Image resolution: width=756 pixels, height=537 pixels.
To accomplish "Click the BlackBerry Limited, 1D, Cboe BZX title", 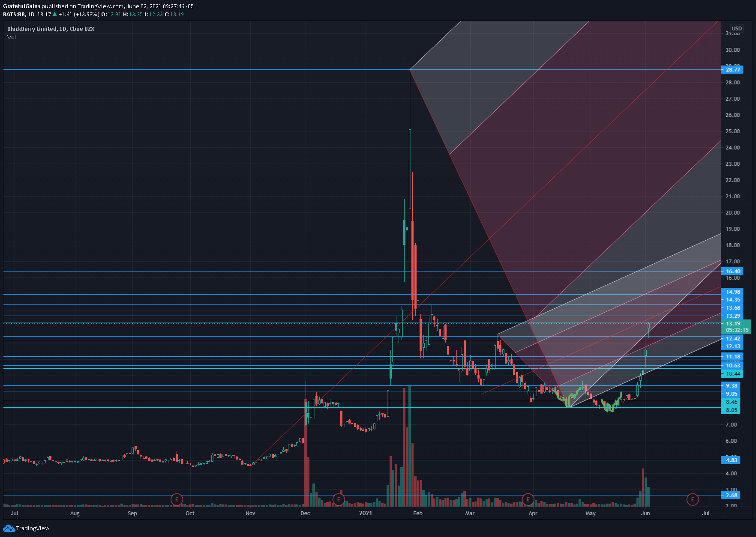I will [x=51, y=29].
